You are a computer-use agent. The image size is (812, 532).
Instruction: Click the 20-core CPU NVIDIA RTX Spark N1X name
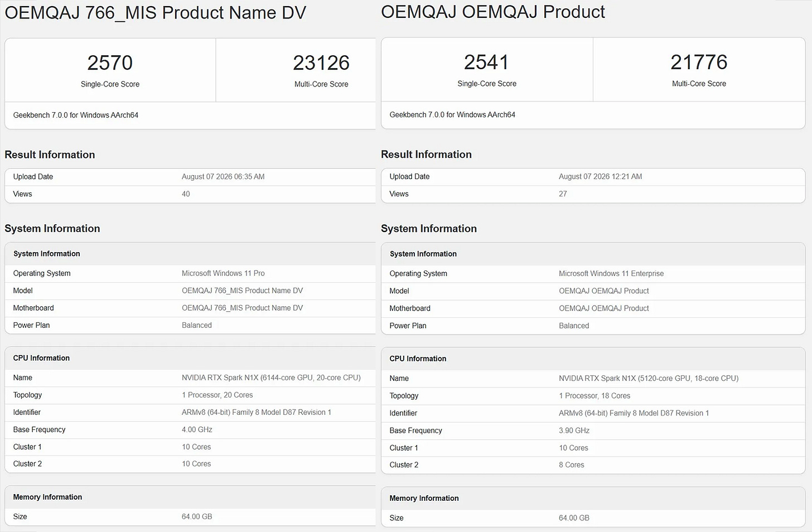tap(271, 378)
